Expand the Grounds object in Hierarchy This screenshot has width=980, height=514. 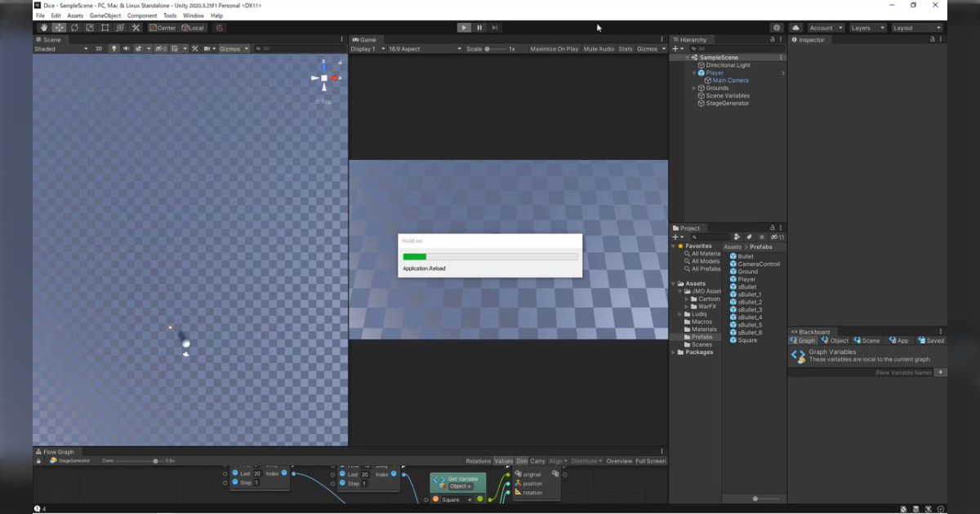(694, 88)
